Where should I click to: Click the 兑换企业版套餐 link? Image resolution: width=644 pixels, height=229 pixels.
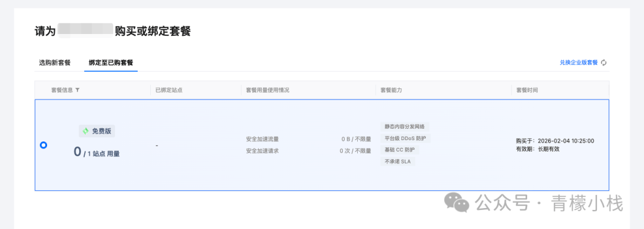[x=578, y=63]
